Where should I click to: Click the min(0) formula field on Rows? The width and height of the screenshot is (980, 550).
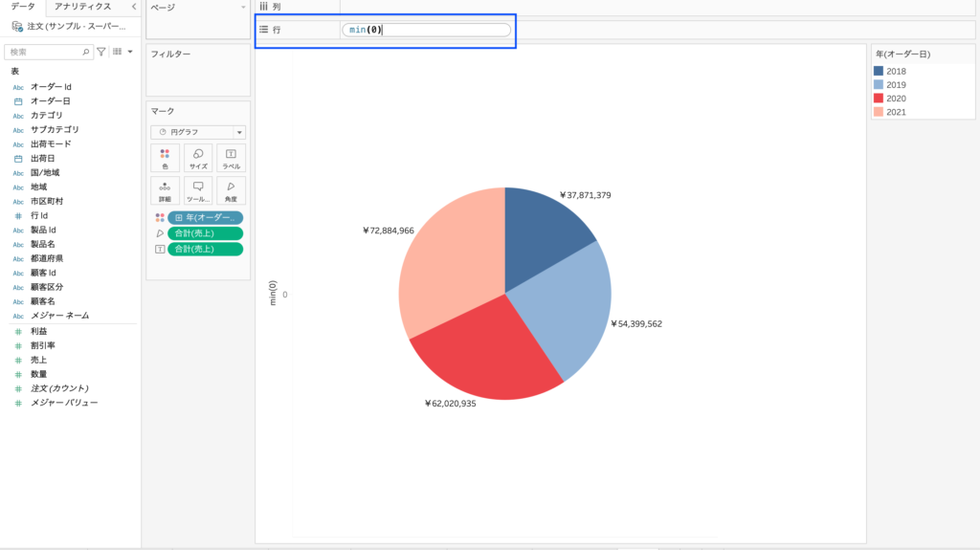point(426,30)
